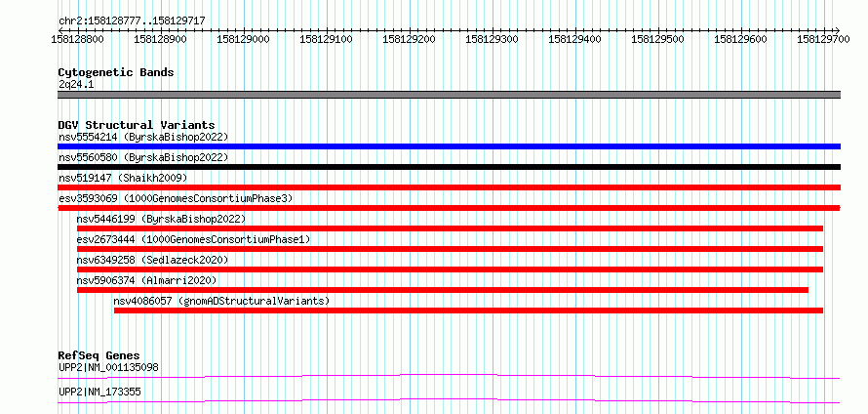868x414 pixels.
Task: Click the chr2:158128777..158129717 coordinate label
Action: click(132, 21)
